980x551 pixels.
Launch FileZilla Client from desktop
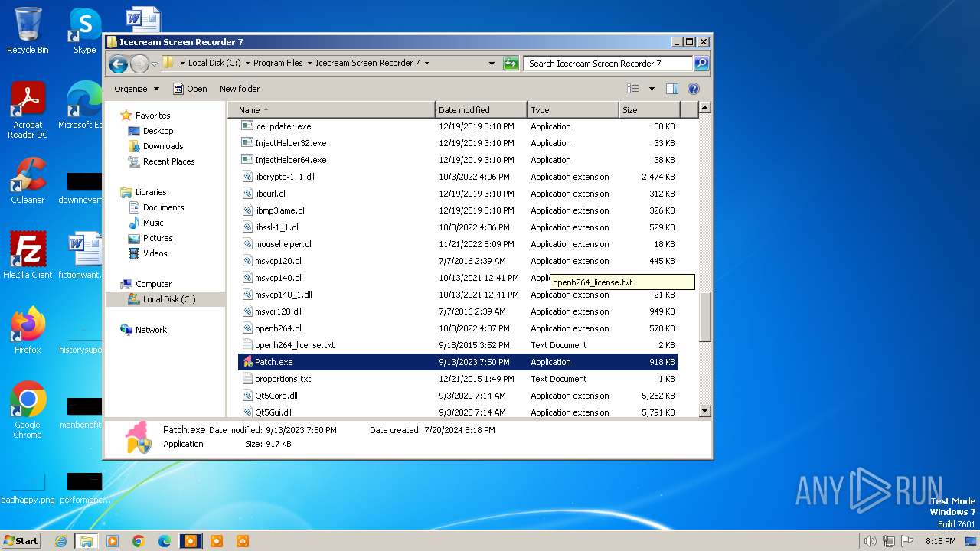click(x=28, y=255)
